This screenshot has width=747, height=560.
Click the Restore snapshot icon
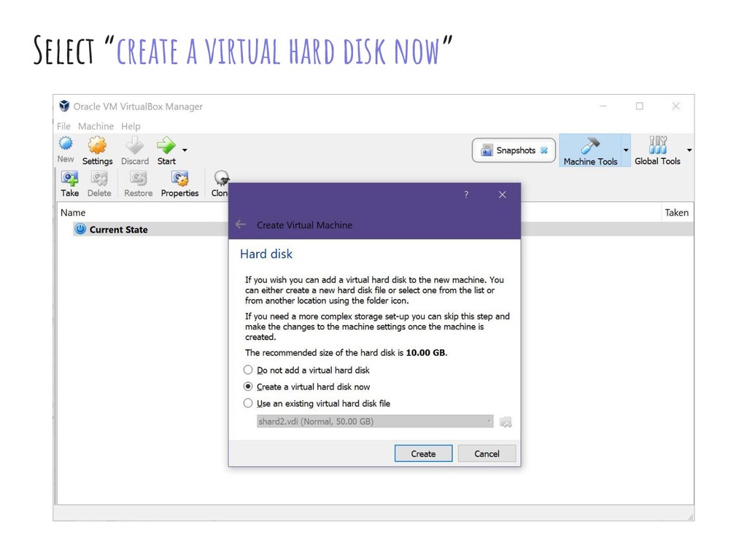pos(138,178)
